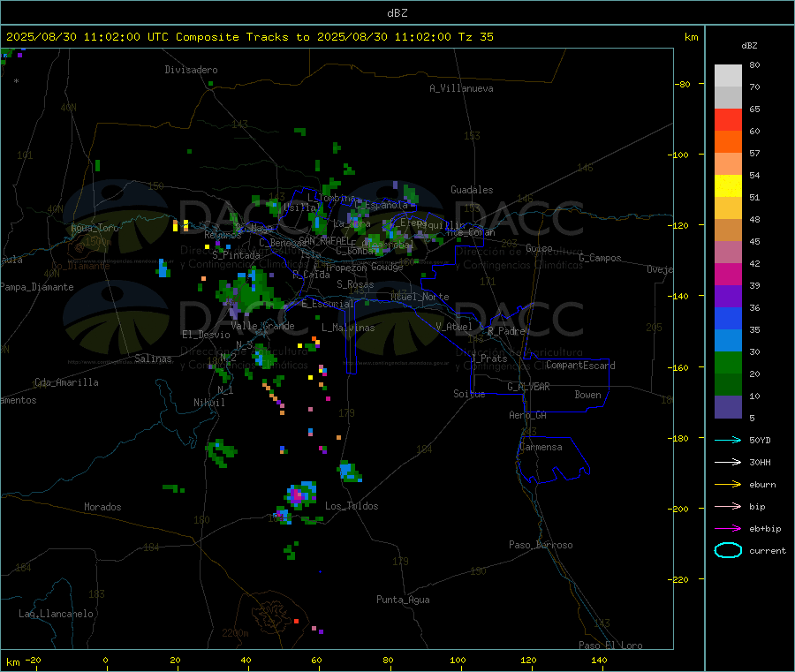The height and width of the screenshot is (672, 795).
Task: Click the eburn yellow arrow legend icon
Action: click(728, 485)
